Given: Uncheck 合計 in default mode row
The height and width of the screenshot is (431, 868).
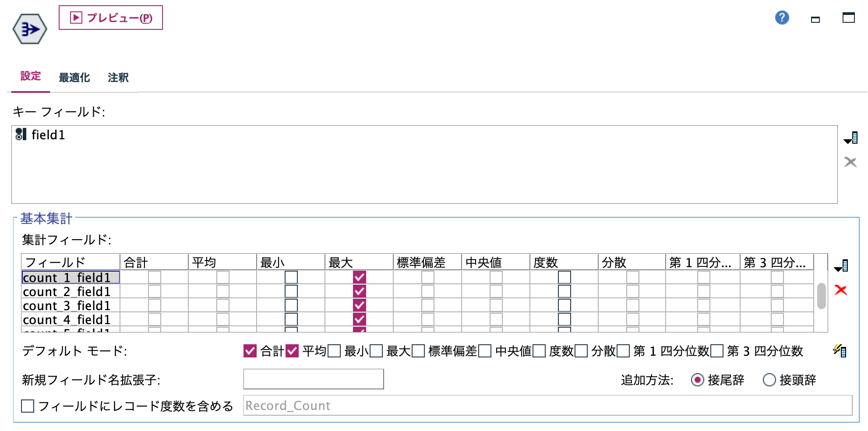Looking at the screenshot, I should click(250, 351).
